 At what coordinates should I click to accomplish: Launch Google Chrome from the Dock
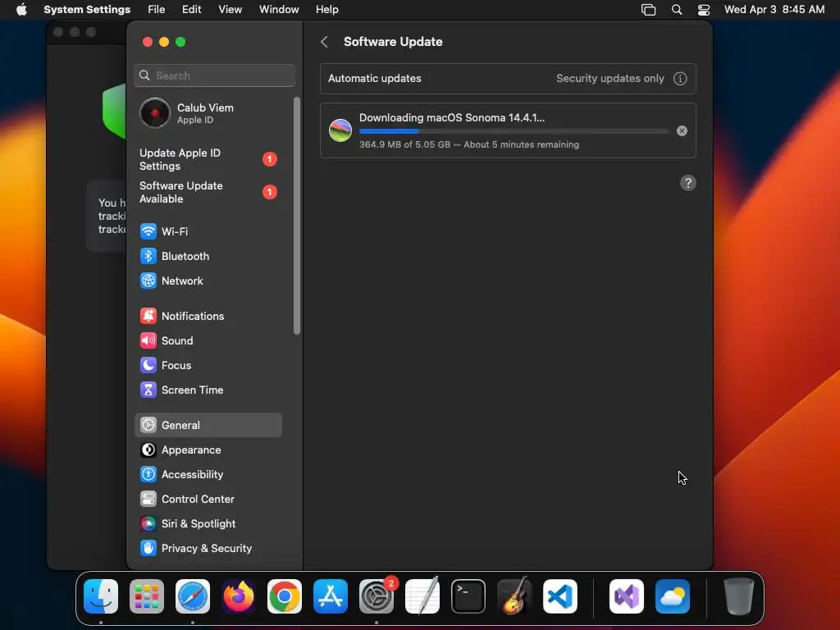click(x=285, y=596)
